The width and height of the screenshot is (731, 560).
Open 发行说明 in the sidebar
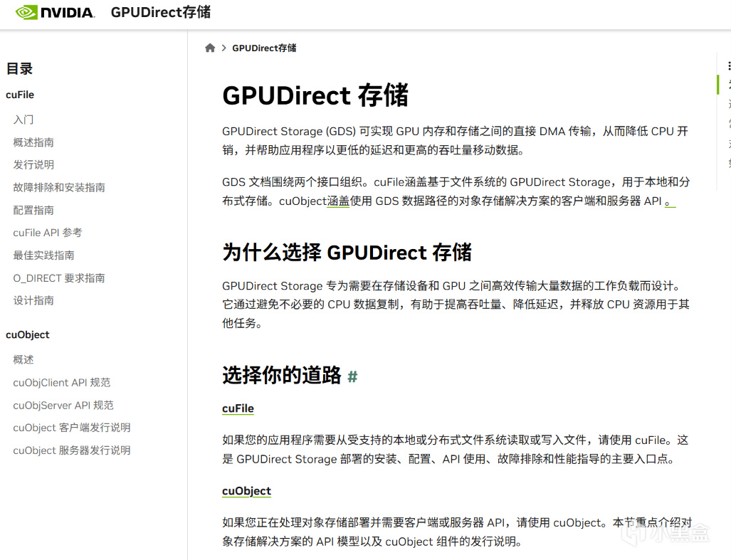tap(33, 165)
